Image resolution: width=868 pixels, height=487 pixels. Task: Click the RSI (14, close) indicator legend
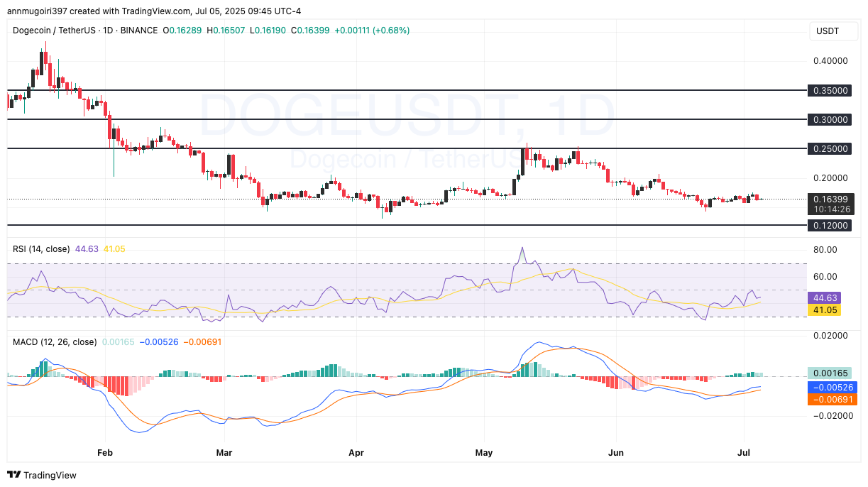pyautogui.click(x=41, y=249)
